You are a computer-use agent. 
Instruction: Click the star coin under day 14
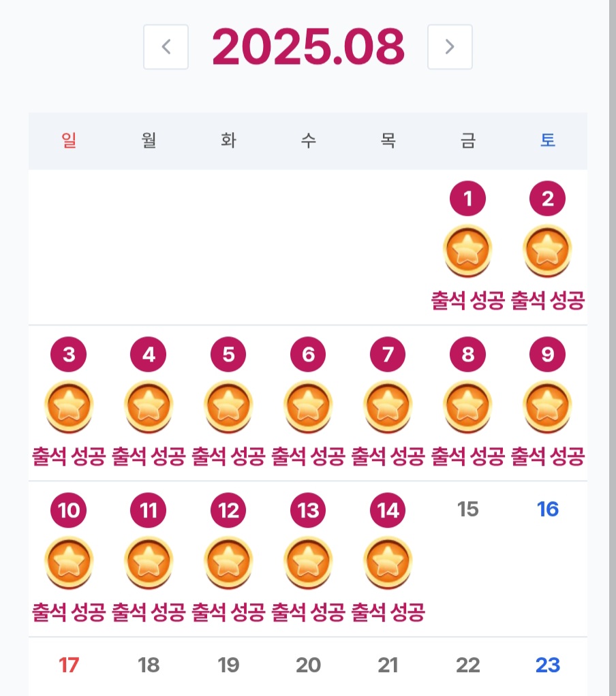click(x=388, y=562)
